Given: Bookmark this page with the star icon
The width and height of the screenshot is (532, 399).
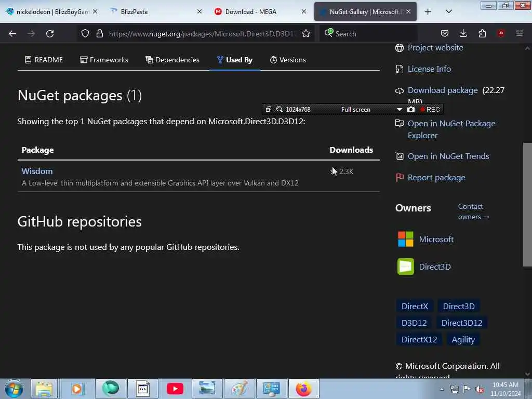Looking at the screenshot, I should pos(306,34).
